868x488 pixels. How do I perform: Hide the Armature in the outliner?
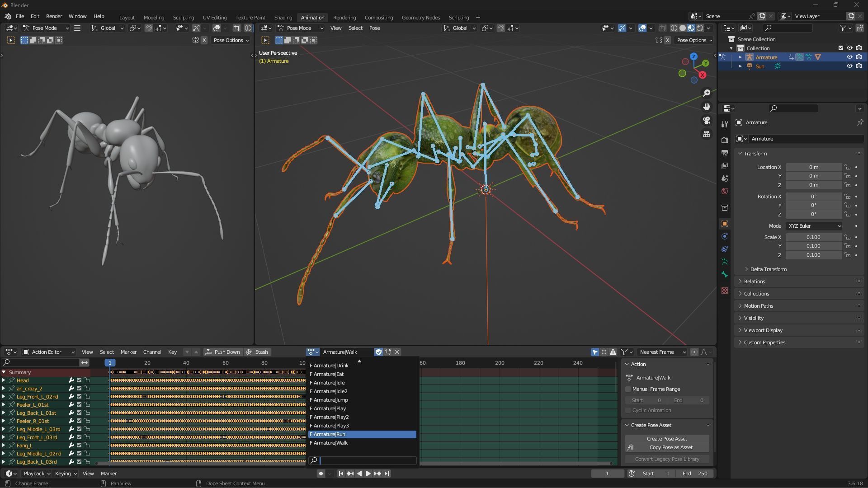(849, 57)
